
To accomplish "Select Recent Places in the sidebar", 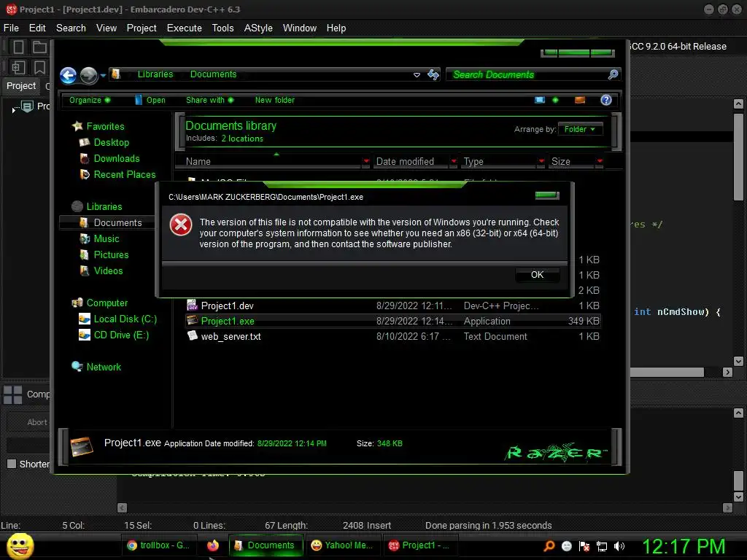I will pyautogui.click(x=124, y=175).
